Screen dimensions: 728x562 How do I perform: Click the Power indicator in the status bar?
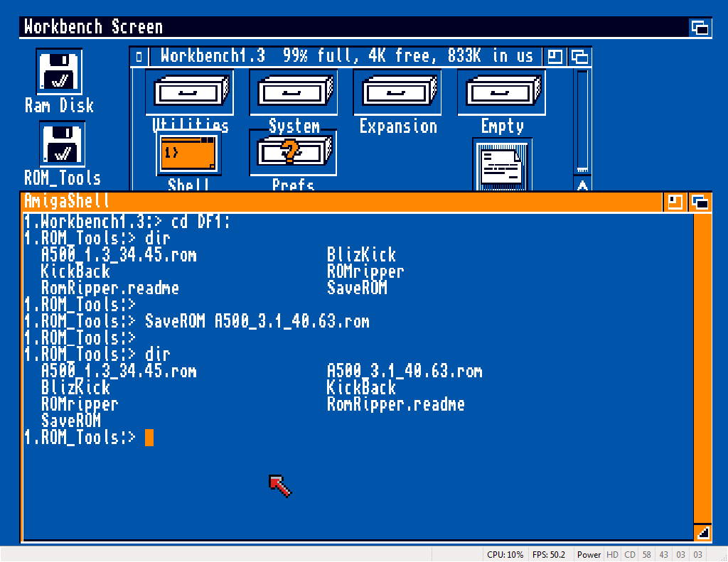click(589, 555)
